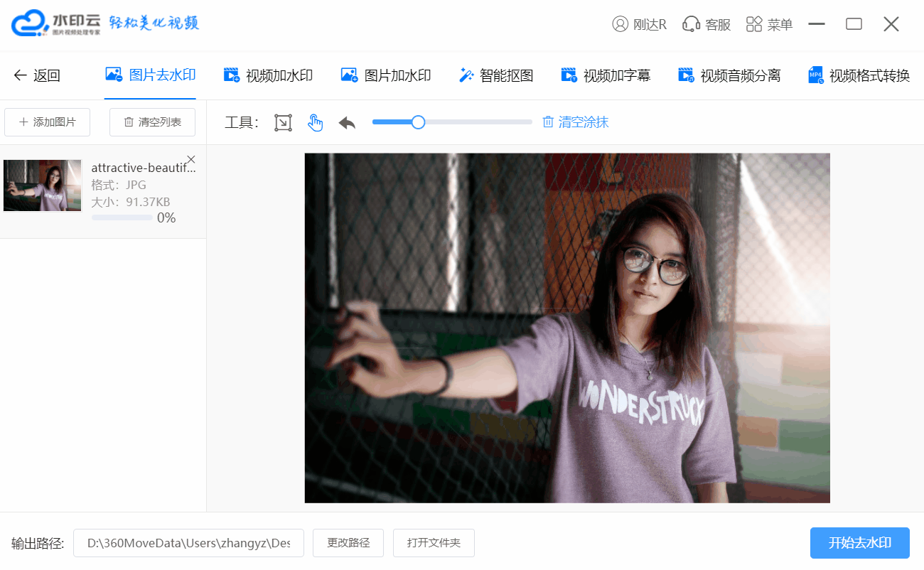The width and height of the screenshot is (924, 570).
Task: Switch to 图片加水印 tab
Action: pos(386,75)
